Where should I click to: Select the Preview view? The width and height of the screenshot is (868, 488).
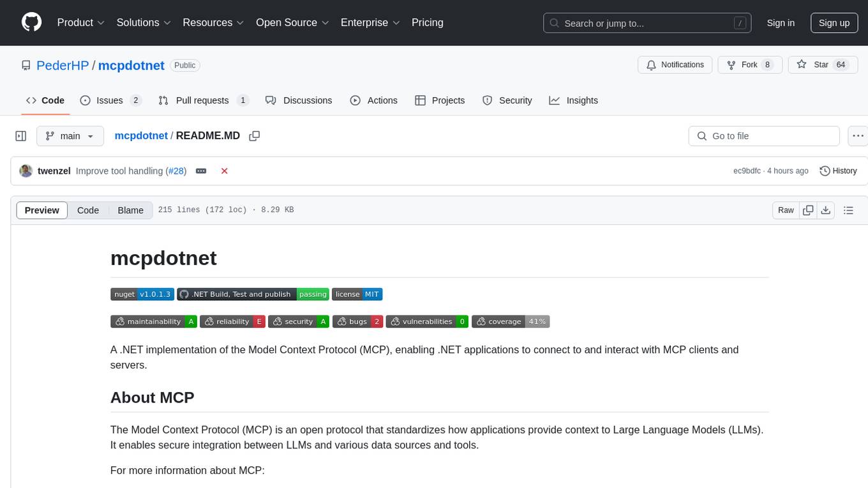coord(42,210)
